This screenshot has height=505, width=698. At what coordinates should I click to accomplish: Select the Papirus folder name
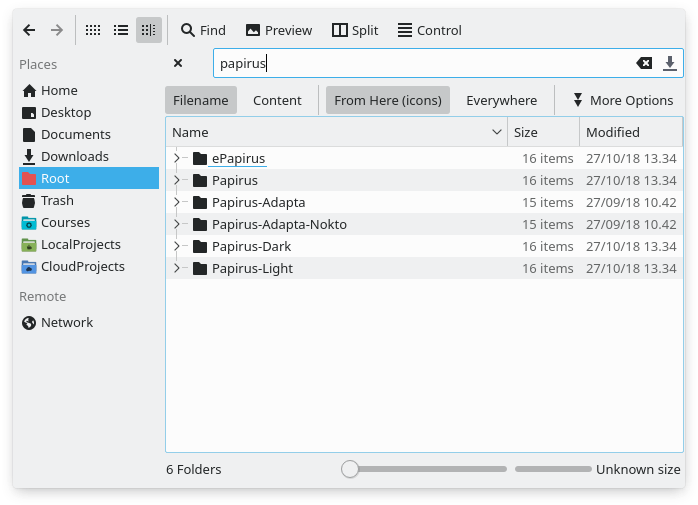coord(235,180)
